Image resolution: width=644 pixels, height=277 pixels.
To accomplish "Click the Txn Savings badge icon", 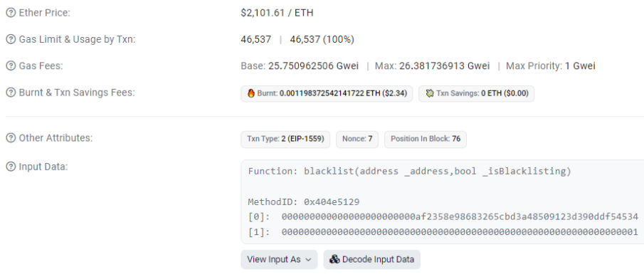I will coord(430,93).
